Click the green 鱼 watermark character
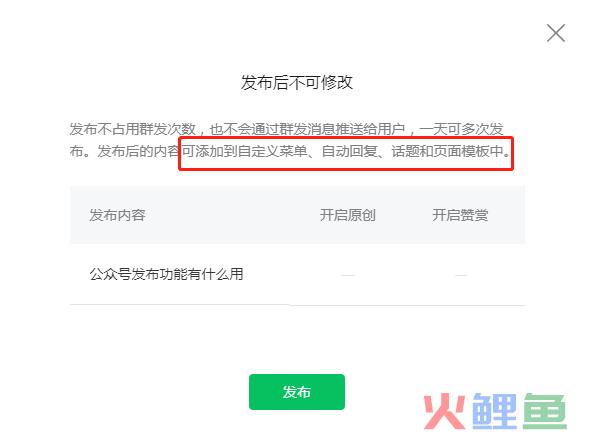Image resolution: width=591 pixels, height=435 pixels. coord(544,411)
